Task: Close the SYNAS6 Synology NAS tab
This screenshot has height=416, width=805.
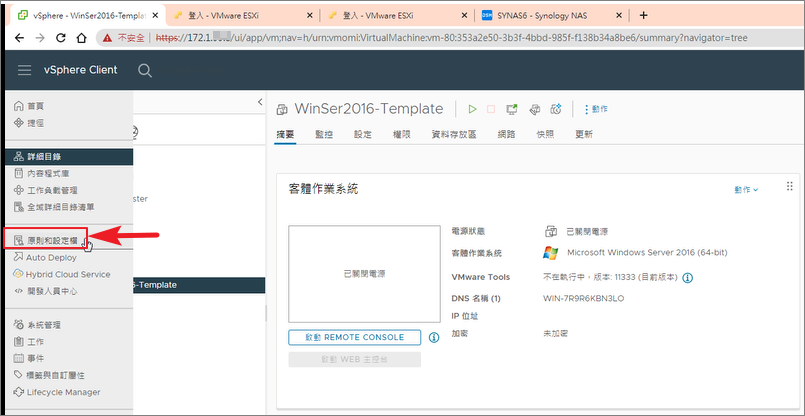Action: [x=619, y=15]
